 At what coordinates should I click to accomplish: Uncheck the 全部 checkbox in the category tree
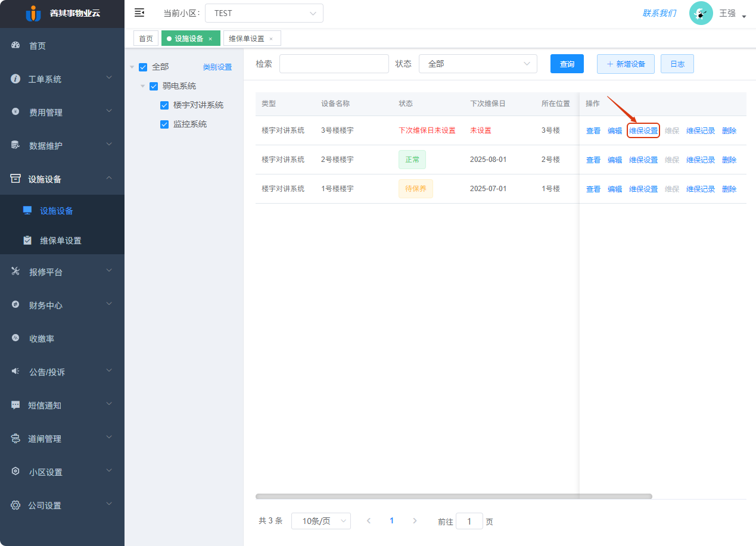[x=143, y=67]
